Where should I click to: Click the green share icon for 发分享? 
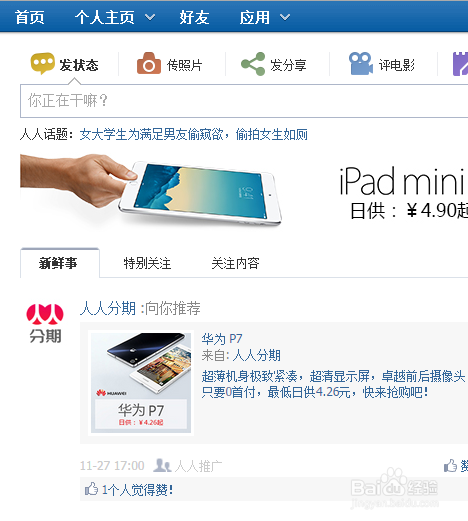tap(253, 64)
